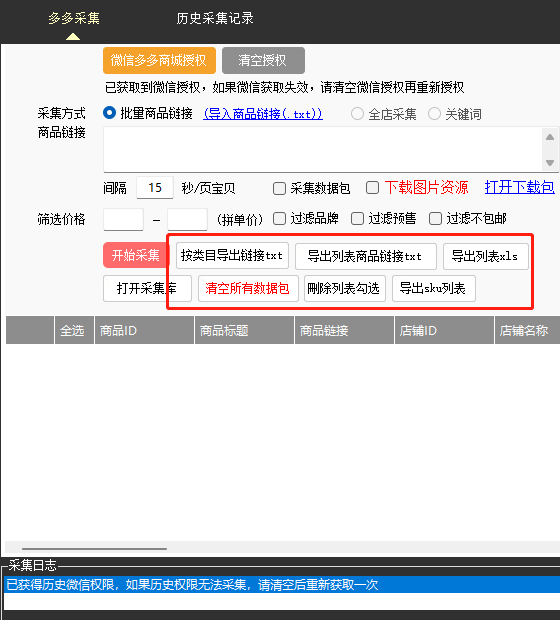The height and width of the screenshot is (620, 560).
Task: Click the link box scroll down arrow
Action: coord(550,163)
